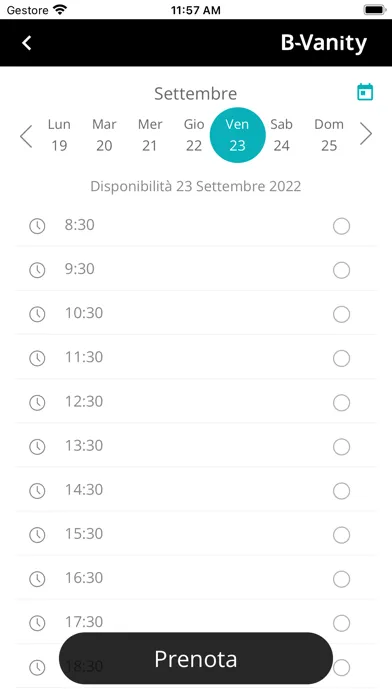
Task: Open the calendar picker icon
Action: point(365,92)
